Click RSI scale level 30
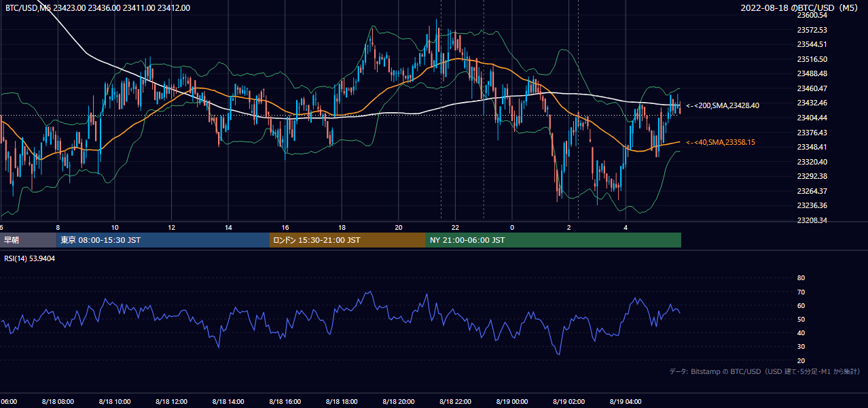 pyautogui.click(x=801, y=347)
